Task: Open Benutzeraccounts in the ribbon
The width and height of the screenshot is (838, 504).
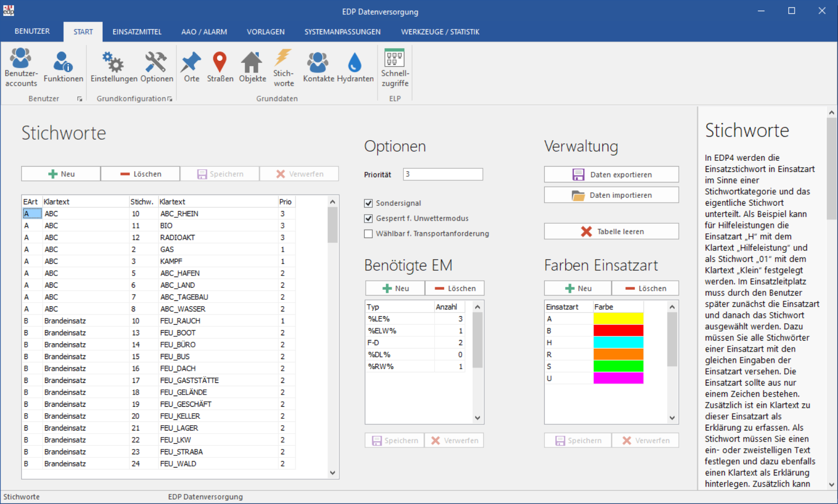Action: 21,67
